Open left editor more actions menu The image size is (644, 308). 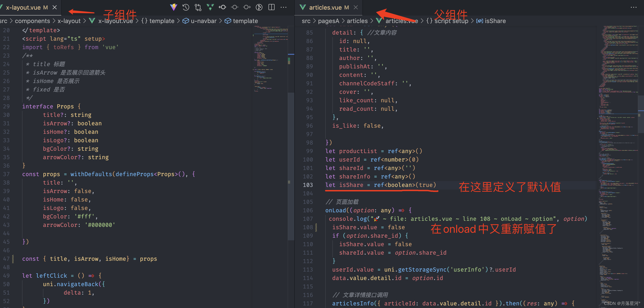pos(284,7)
